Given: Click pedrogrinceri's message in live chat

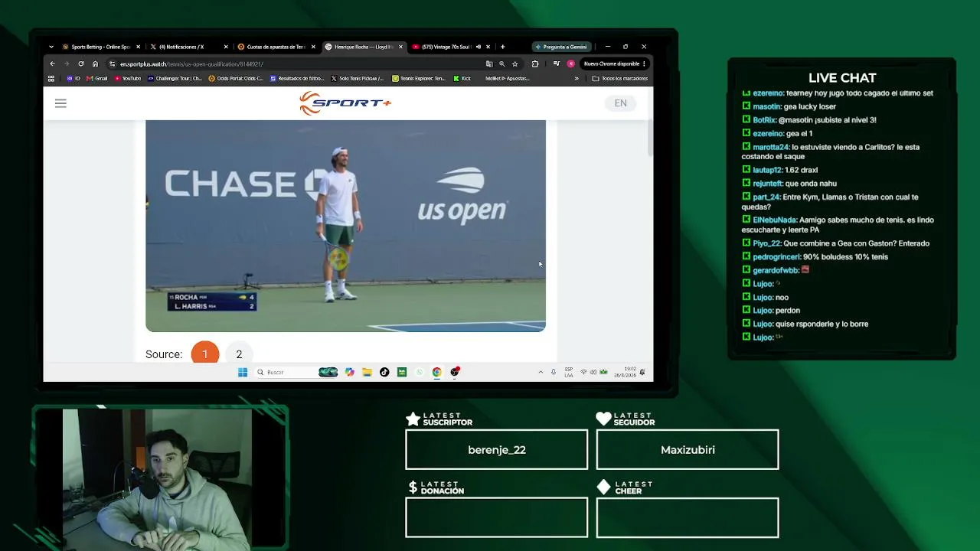Looking at the screenshot, I should pyautogui.click(x=815, y=256).
